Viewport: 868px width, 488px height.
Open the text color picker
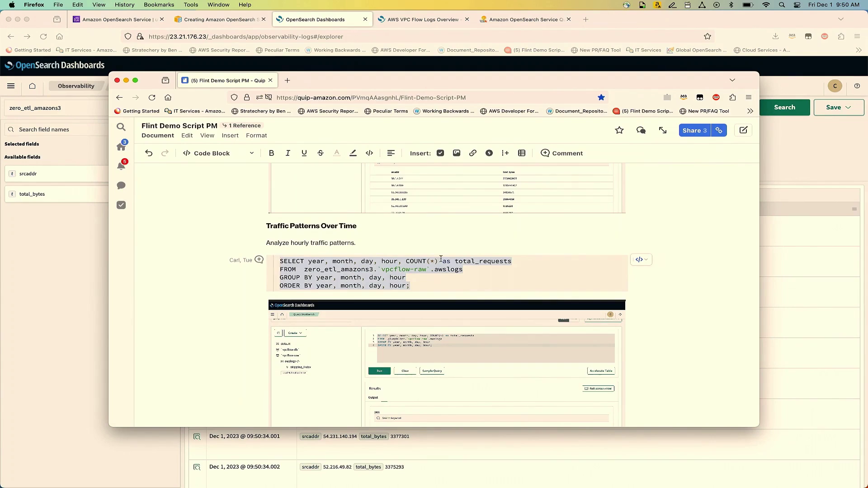pos(337,153)
